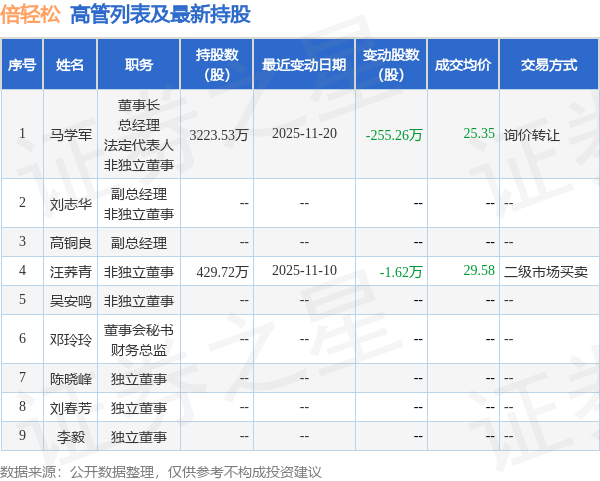Click 财务总监 position text
The height and width of the screenshot is (481, 600).
pyautogui.click(x=139, y=350)
